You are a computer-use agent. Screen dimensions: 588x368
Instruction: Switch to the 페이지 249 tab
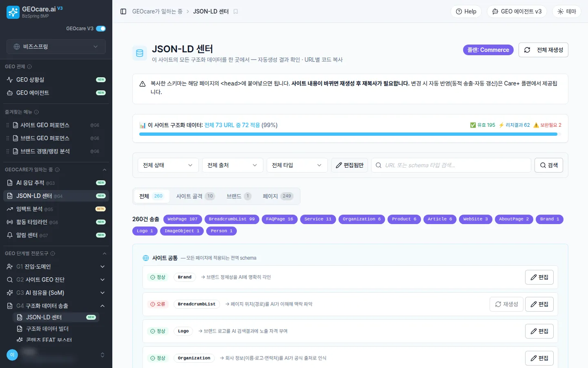click(x=278, y=196)
